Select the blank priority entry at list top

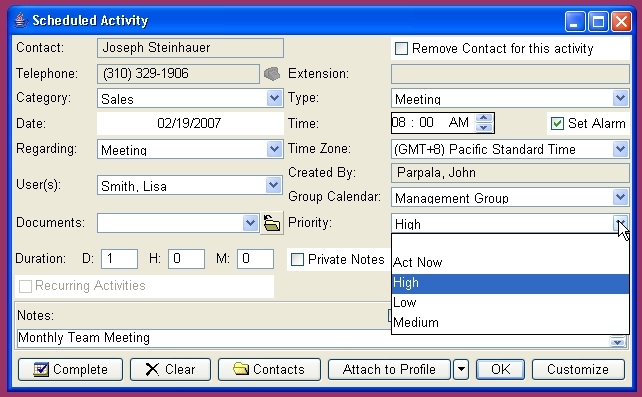pos(510,244)
